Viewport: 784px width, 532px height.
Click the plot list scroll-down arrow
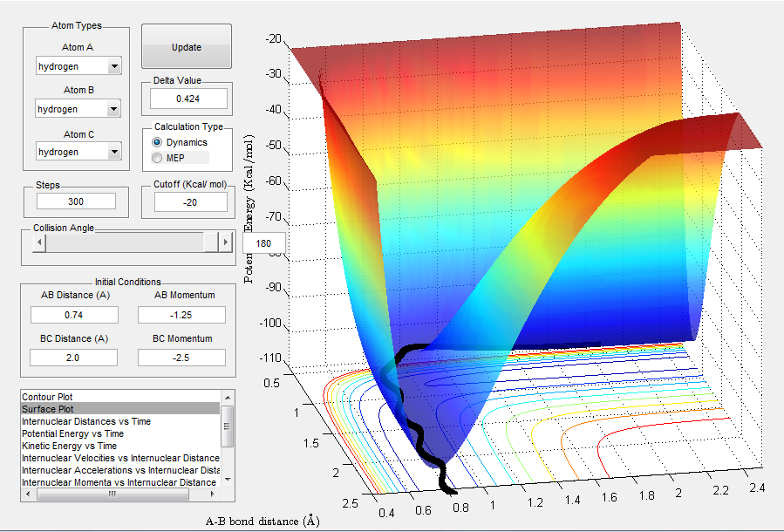coord(228,479)
